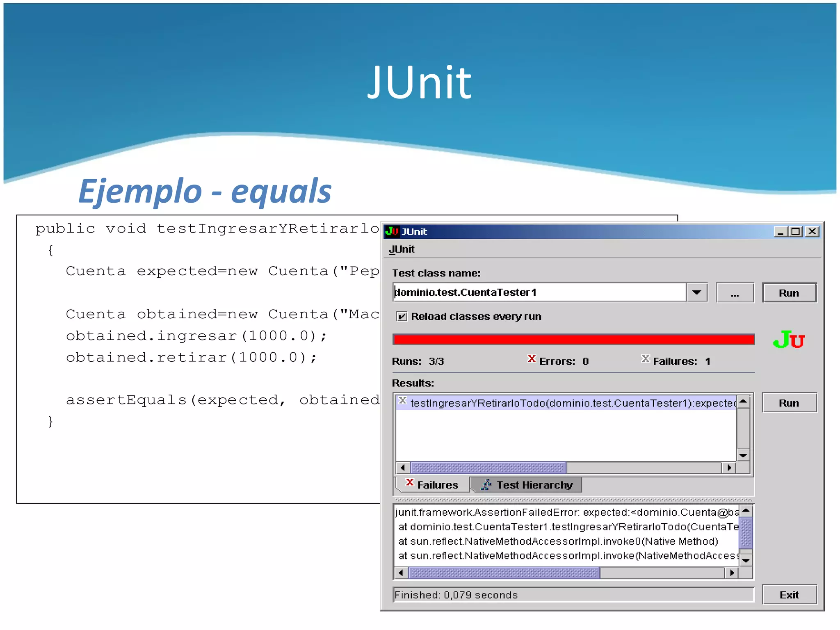This screenshot has height=630, width=840.
Task: Click stack trace pane scroll down arrow
Action: point(746,560)
